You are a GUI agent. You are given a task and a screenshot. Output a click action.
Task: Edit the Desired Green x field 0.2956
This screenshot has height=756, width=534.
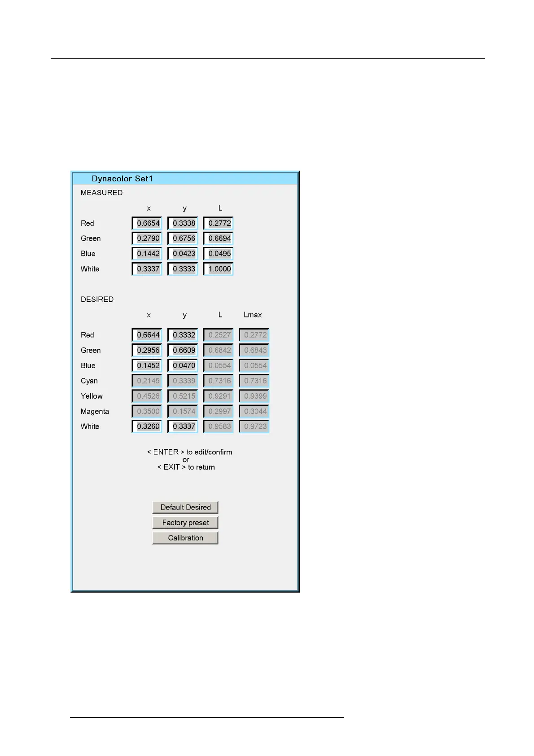click(x=147, y=350)
